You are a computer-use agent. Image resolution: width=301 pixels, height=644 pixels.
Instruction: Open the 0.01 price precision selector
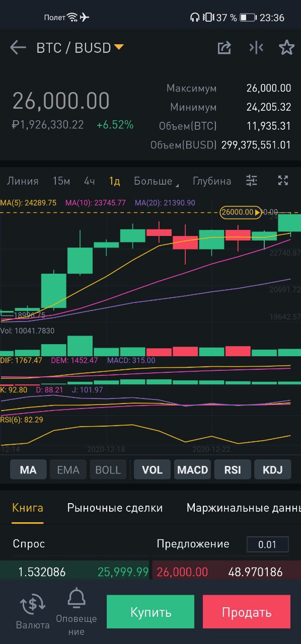267,544
